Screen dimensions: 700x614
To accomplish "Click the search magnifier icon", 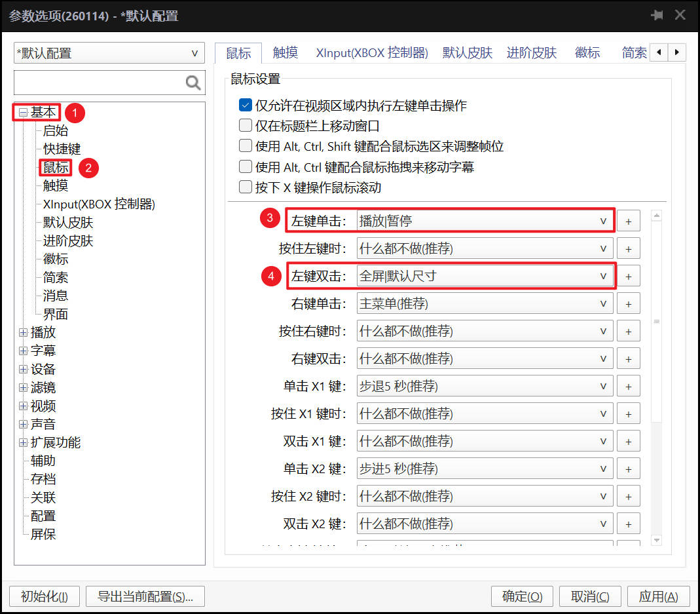I will coord(193,83).
